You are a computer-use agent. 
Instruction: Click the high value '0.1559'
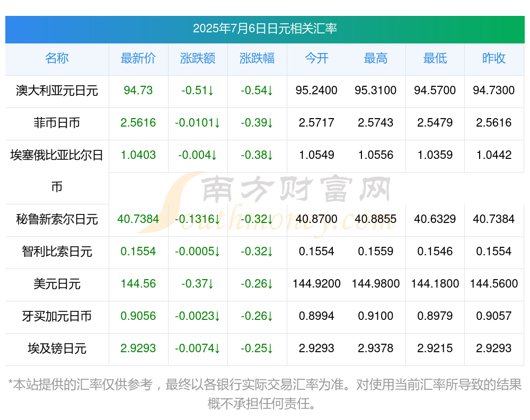tap(376, 252)
